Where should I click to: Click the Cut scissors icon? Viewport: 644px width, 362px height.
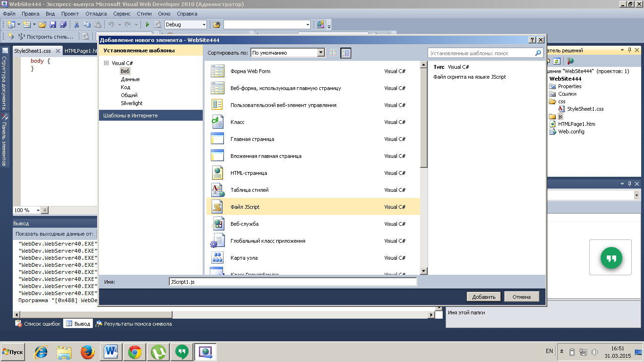76,25
